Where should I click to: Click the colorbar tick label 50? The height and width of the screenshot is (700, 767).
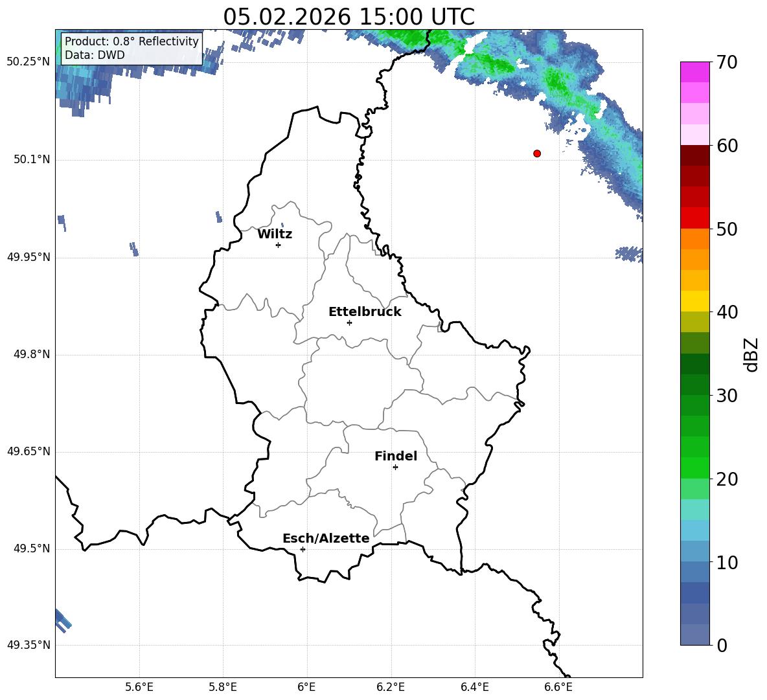pos(726,229)
